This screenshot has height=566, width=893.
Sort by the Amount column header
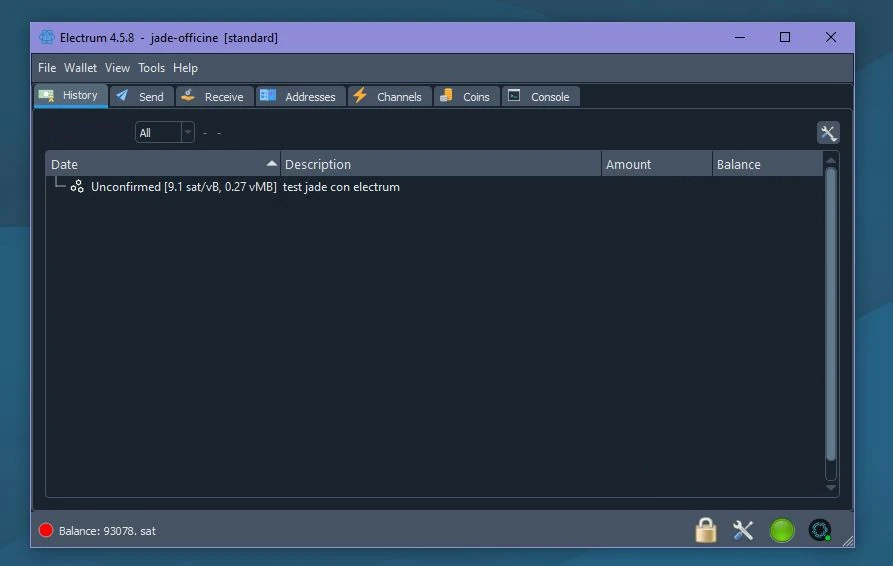coord(655,164)
